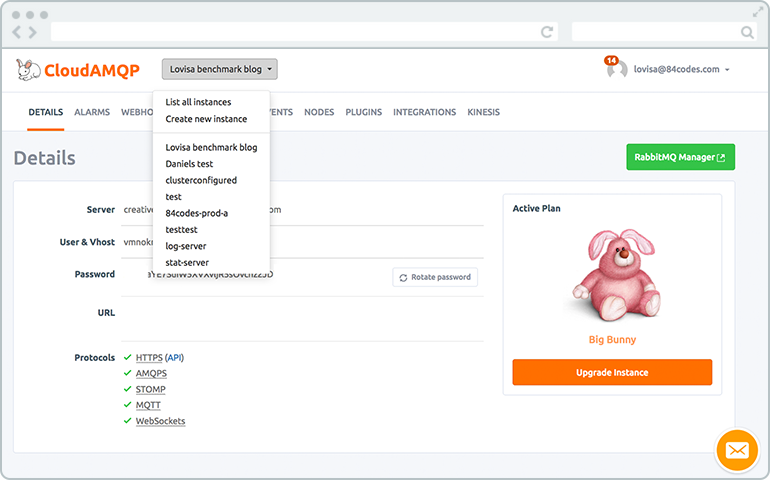The width and height of the screenshot is (770, 480).
Task: Click Rotate password button
Action: pos(435,277)
